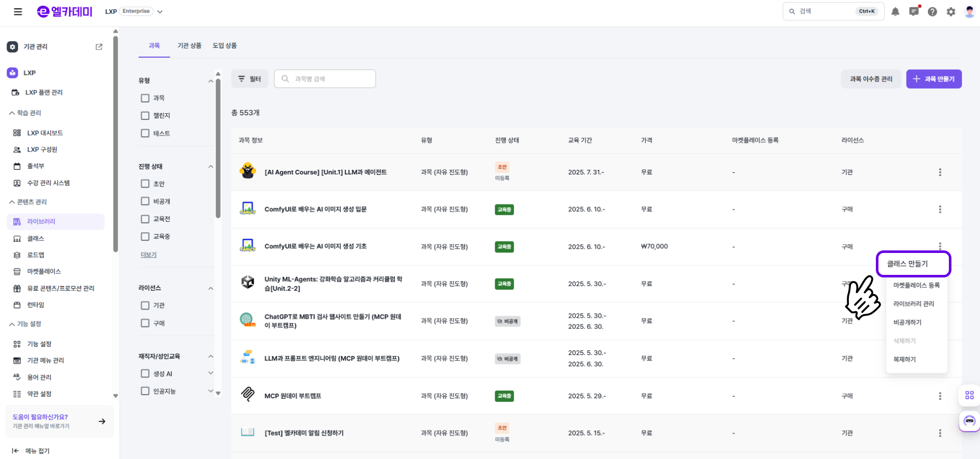
Task: Click the chatbot floating icon
Action: [969, 421]
